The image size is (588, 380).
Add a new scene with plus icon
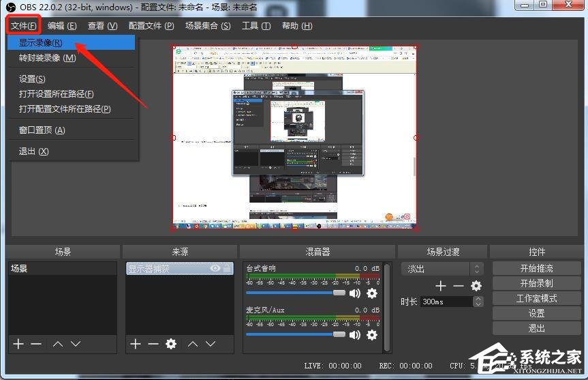coord(17,344)
